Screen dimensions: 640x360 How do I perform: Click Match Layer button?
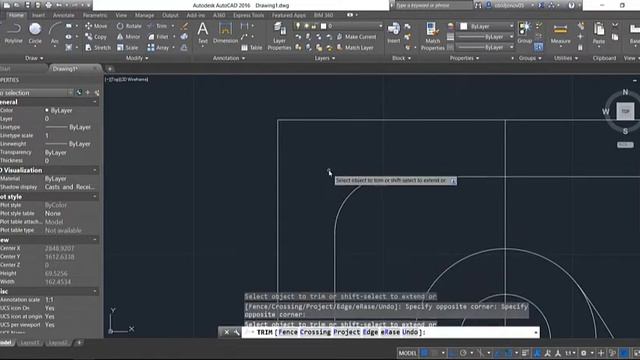tap(355, 48)
